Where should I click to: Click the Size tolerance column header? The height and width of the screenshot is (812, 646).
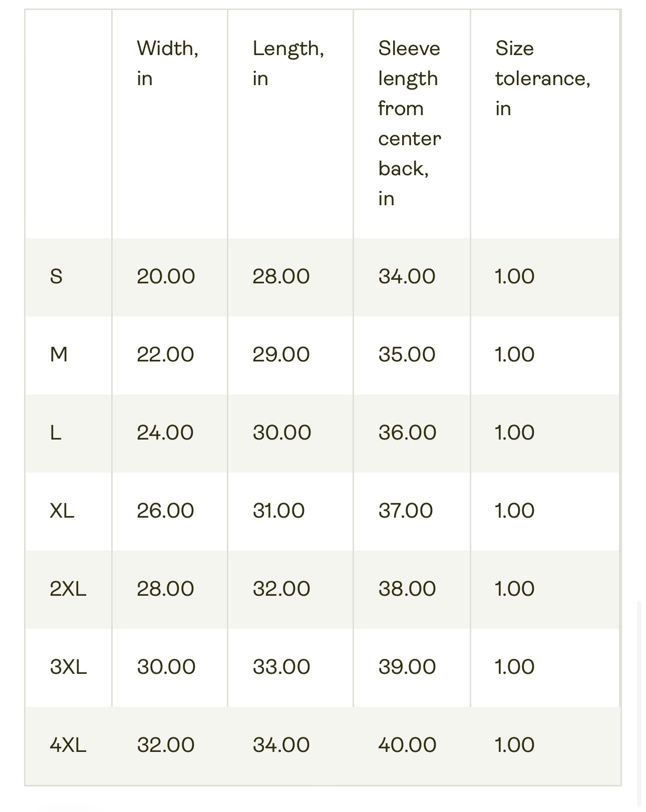tap(542, 78)
